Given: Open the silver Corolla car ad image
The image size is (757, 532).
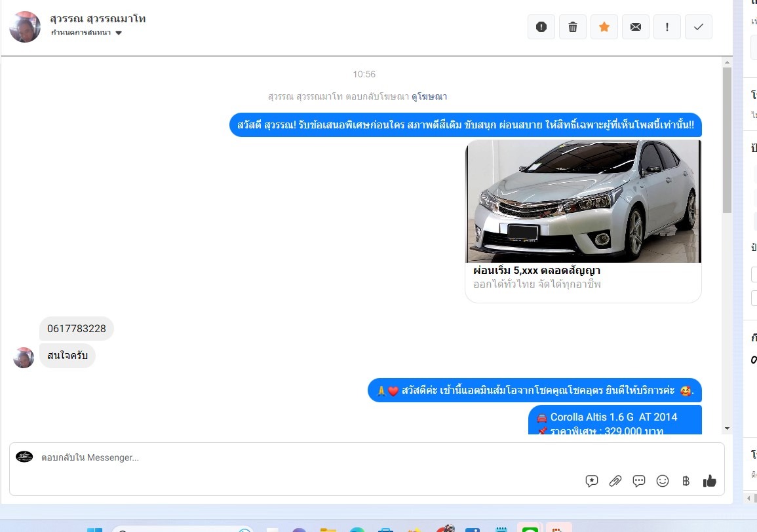Looking at the screenshot, I should pos(583,201).
